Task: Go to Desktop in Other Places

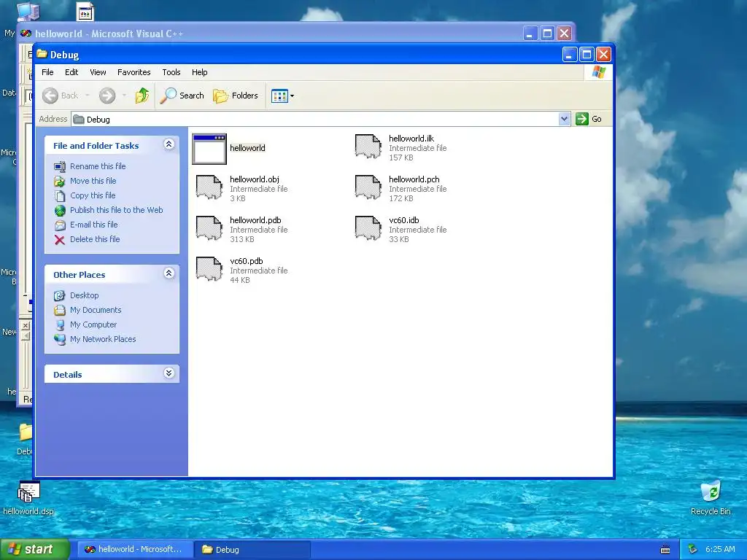Action: pos(85,295)
